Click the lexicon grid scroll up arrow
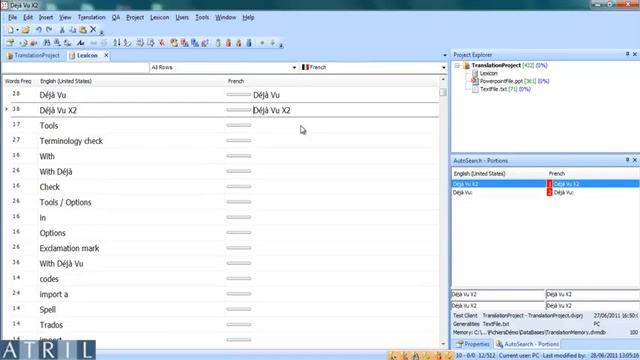 [443, 80]
